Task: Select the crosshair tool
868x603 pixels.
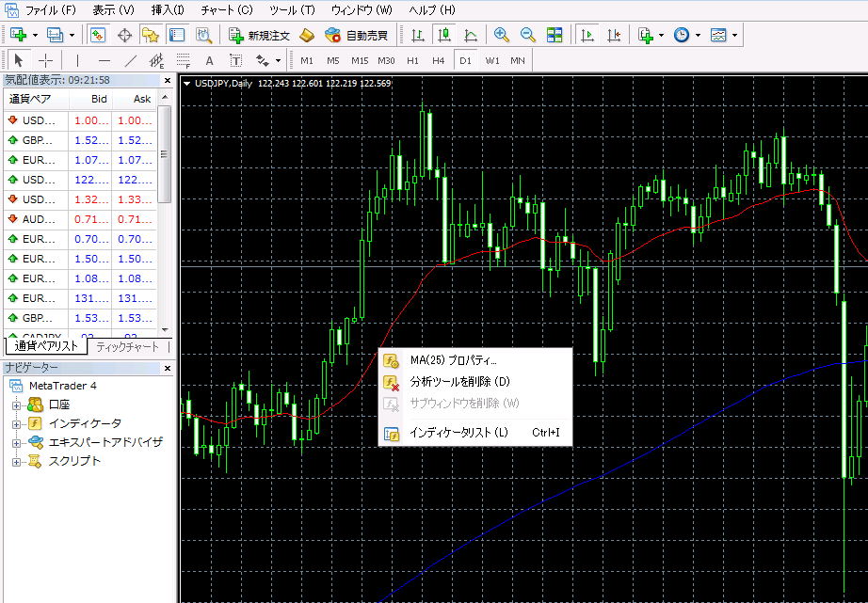Action: tap(46, 60)
